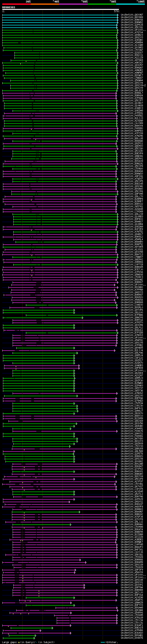Select label UniRef100_A3ABI3
This screenshot has width=147, height=644.
click(132, 108)
